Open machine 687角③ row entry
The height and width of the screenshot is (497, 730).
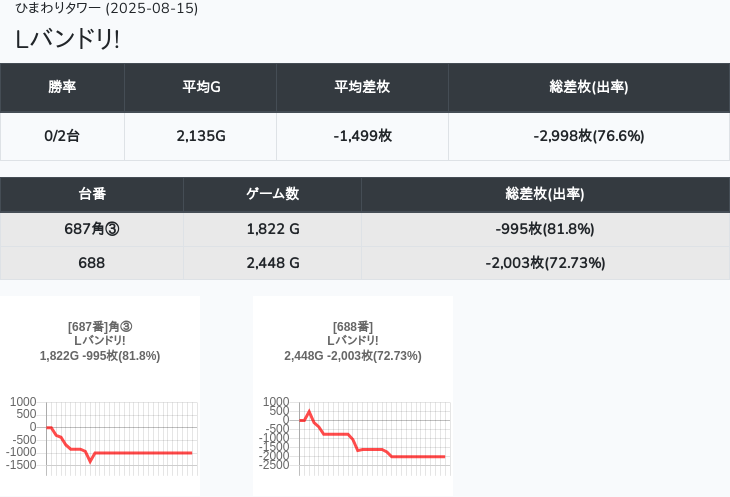[x=92, y=229]
